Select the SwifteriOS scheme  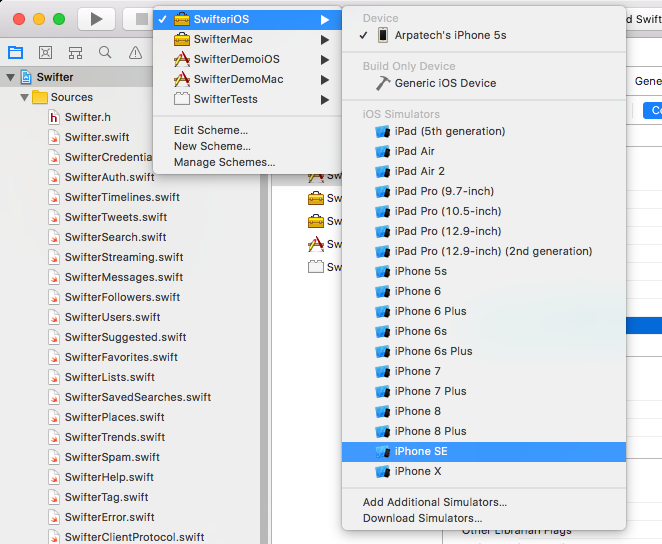247,19
